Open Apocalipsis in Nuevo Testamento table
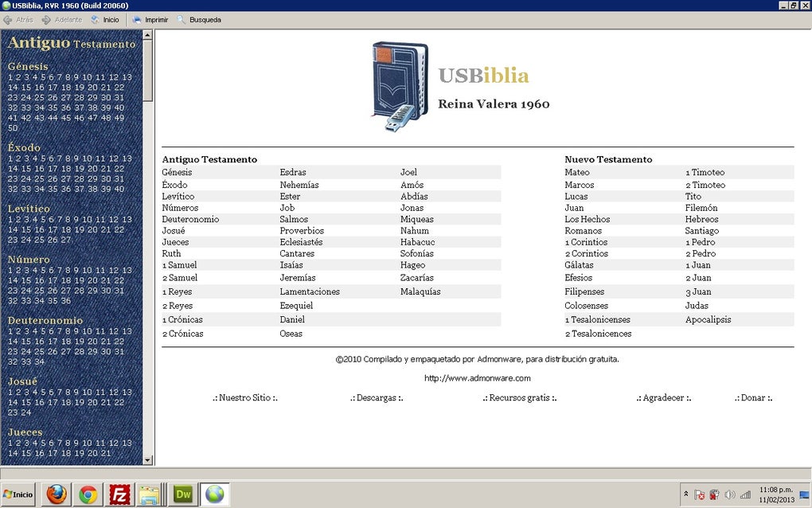The width and height of the screenshot is (812, 508). [709, 320]
